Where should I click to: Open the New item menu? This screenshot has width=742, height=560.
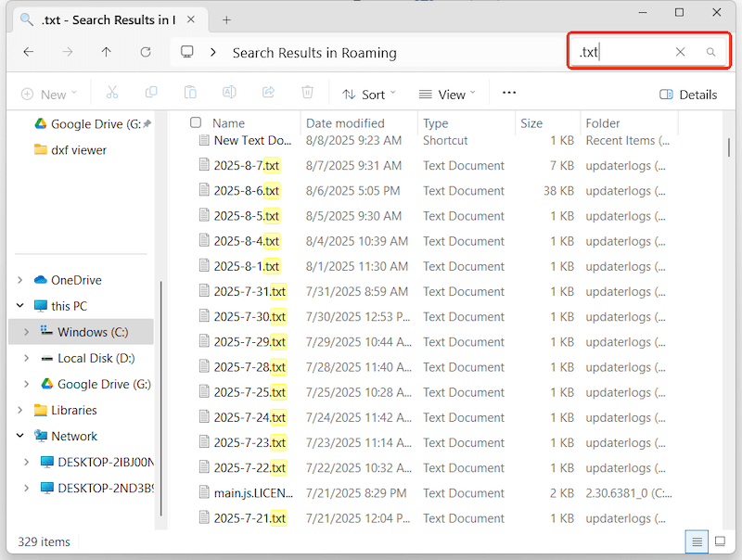50,93
